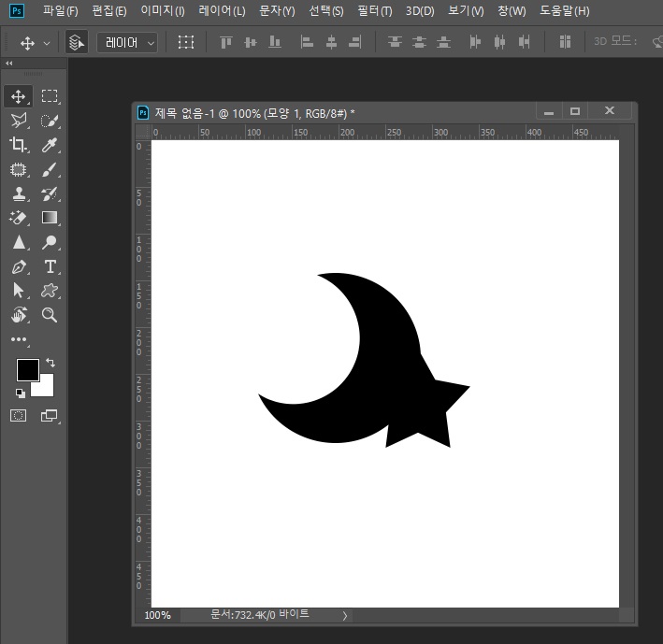The image size is (663, 644).
Task: Toggle show transform controls option
Action: point(186,42)
